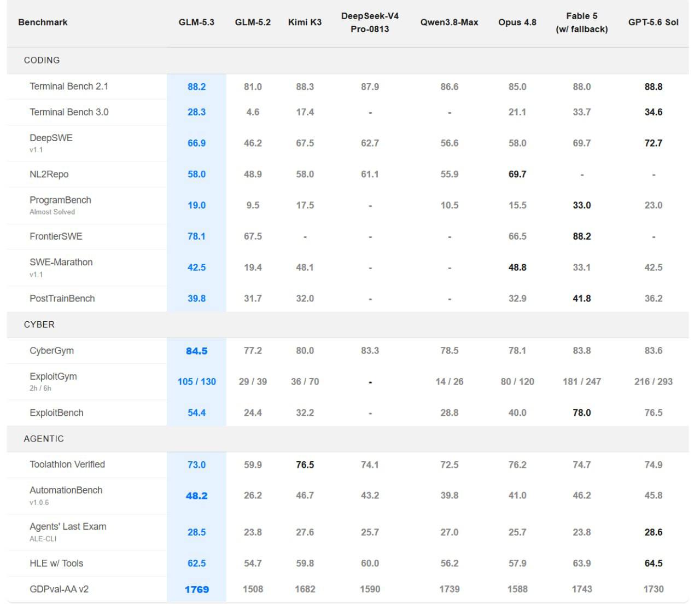
Task: Click the "Opus 4.8" column header
Action: coord(517,22)
